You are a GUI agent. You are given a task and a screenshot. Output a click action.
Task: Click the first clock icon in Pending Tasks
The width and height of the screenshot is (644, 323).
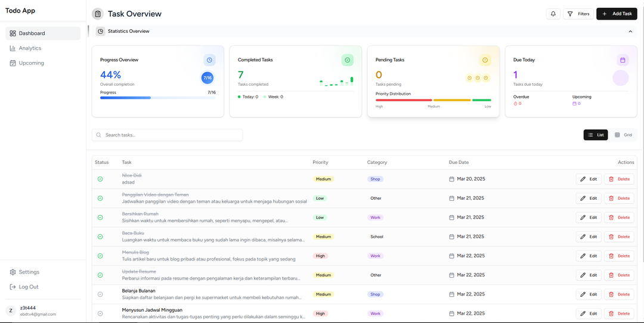point(469,78)
